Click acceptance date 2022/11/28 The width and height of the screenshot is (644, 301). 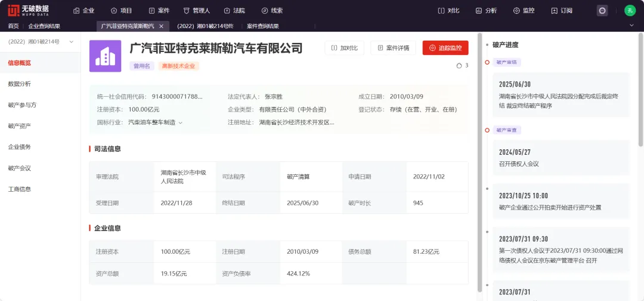pos(177,202)
